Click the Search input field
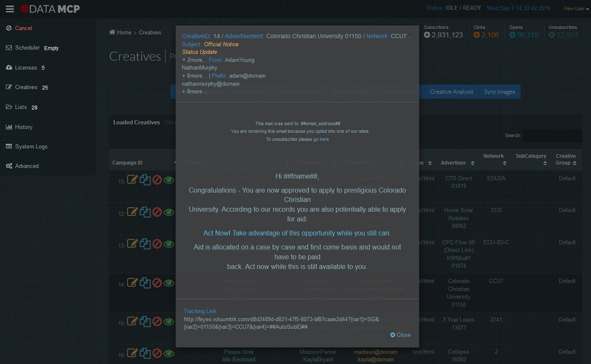The height and width of the screenshot is (364, 591). pyautogui.click(x=552, y=136)
